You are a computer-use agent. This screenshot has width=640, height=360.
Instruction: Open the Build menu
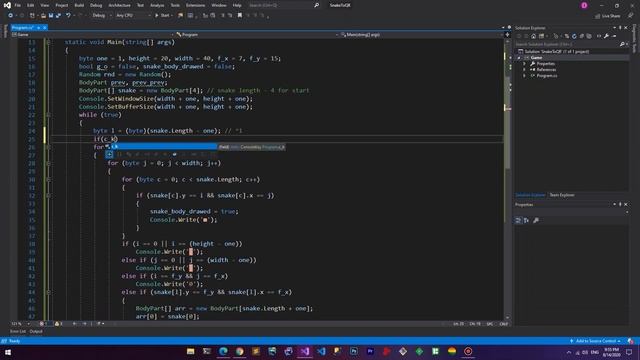[x=79, y=5]
